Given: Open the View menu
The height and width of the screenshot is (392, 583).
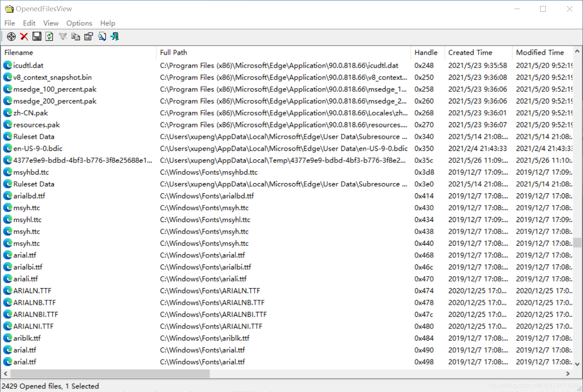Looking at the screenshot, I should point(51,23).
